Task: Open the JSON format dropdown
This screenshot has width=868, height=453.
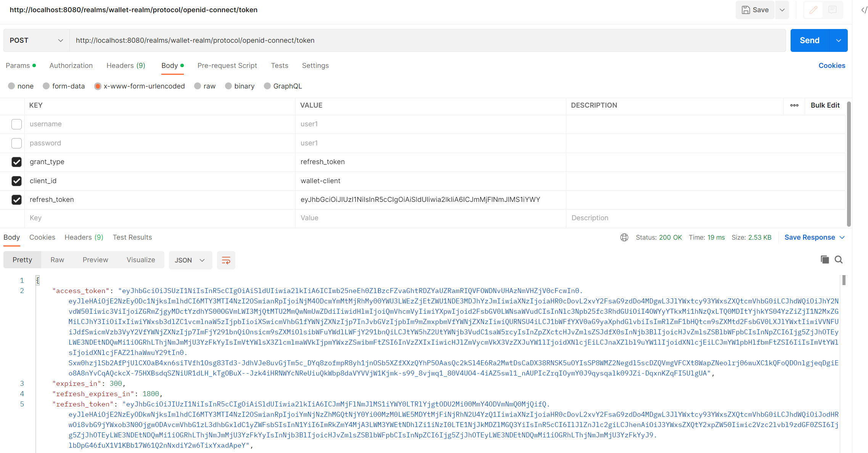Action: pyautogui.click(x=190, y=260)
